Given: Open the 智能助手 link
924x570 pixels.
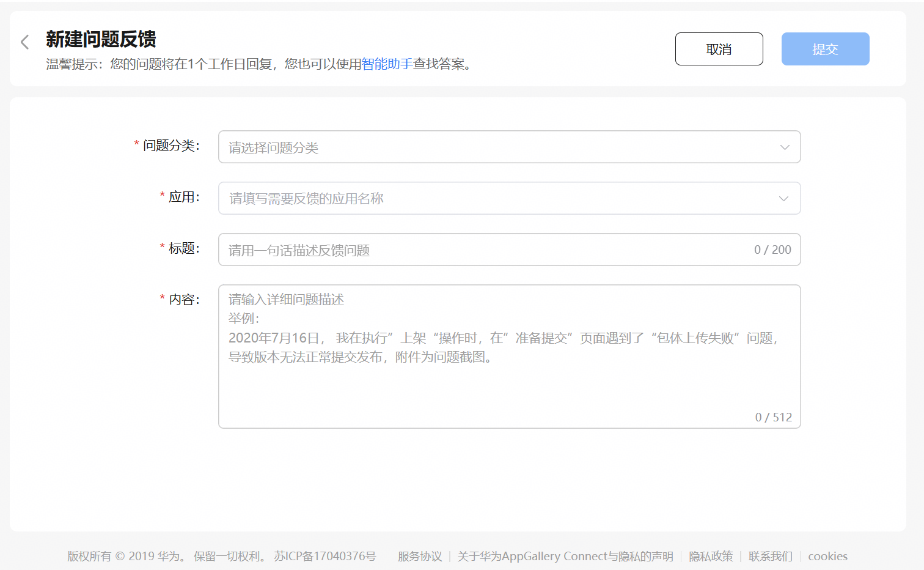Looking at the screenshot, I should pyautogui.click(x=387, y=64).
